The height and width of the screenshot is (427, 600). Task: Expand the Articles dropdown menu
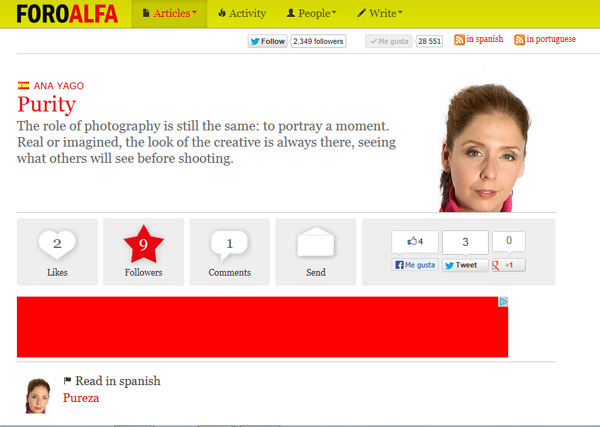click(170, 14)
